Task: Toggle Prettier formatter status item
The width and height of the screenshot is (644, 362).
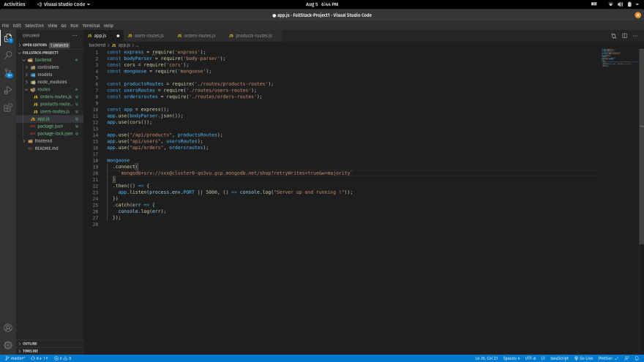Action: click(x=608, y=358)
